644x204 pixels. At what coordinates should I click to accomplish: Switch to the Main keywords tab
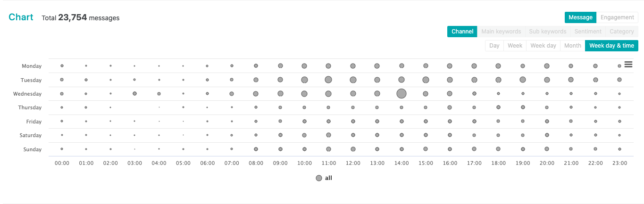coord(501,32)
